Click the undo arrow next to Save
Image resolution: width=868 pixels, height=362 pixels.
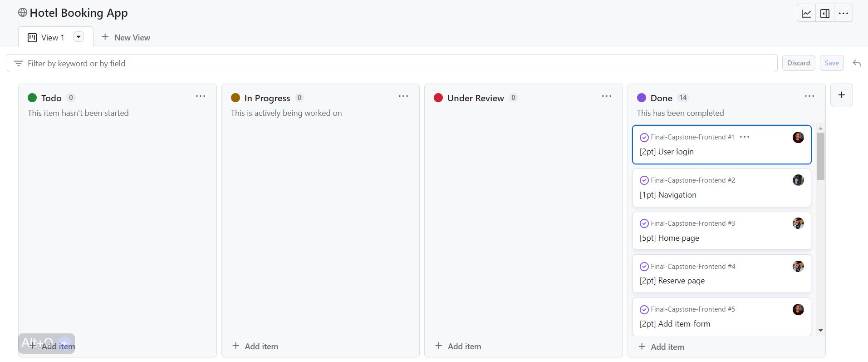point(857,63)
